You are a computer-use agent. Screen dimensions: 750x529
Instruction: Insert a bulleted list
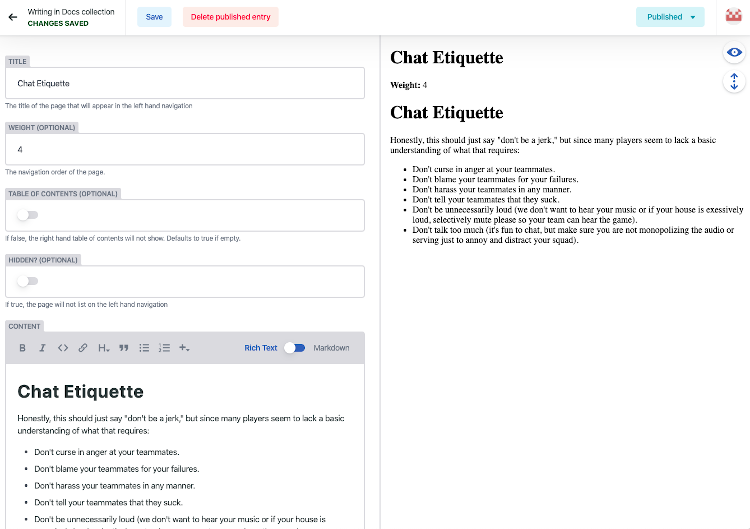pos(144,348)
